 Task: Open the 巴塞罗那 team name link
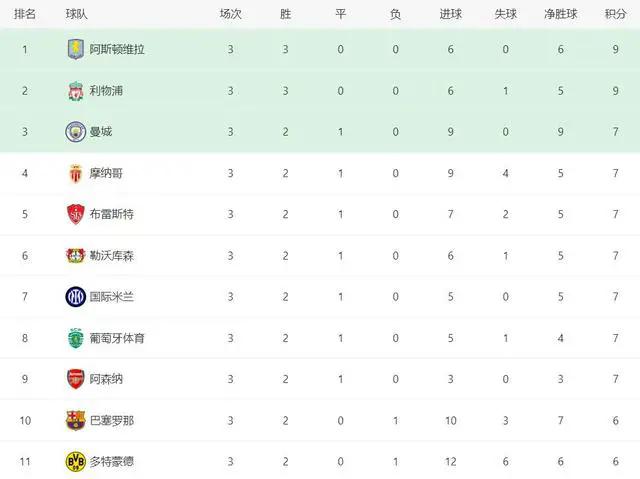pos(112,420)
